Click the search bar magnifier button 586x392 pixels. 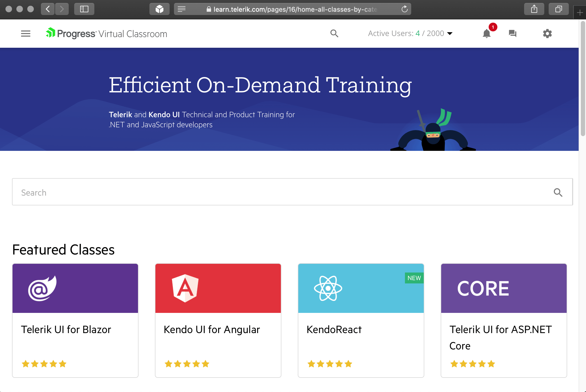click(x=558, y=193)
